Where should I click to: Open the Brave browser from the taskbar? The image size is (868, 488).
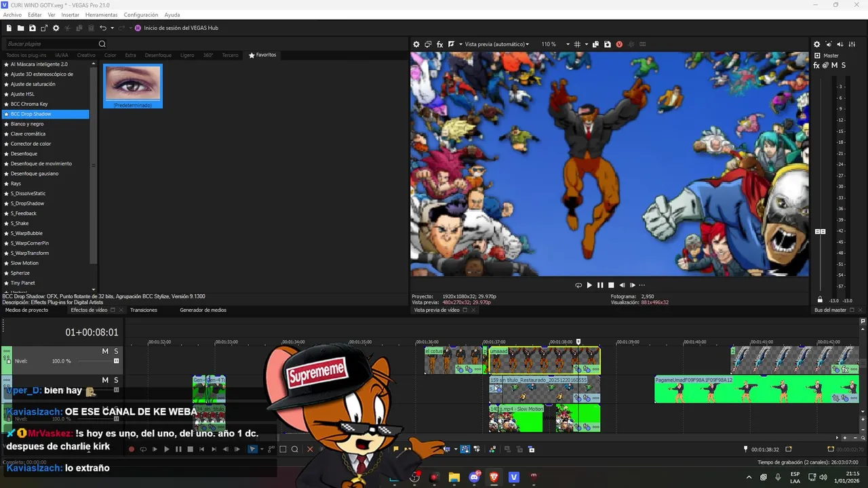click(x=494, y=477)
